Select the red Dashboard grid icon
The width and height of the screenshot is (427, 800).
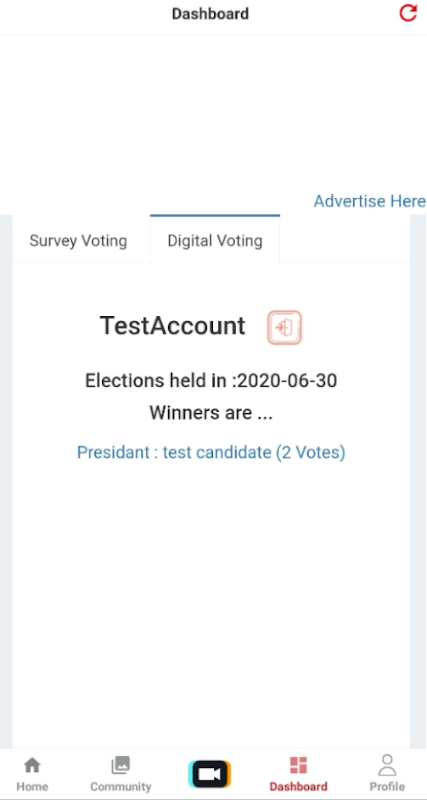pos(298,765)
